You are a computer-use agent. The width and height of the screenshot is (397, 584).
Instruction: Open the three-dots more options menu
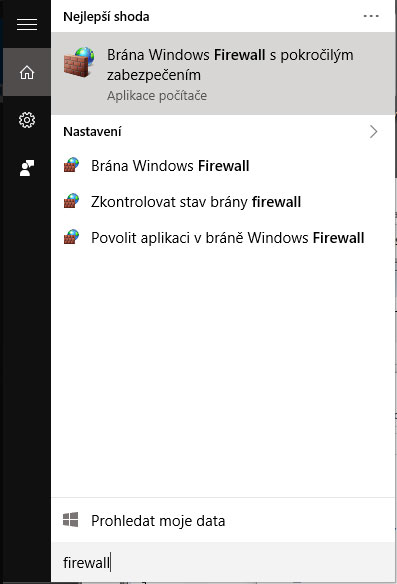pyautogui.click(x=371, y=16)
